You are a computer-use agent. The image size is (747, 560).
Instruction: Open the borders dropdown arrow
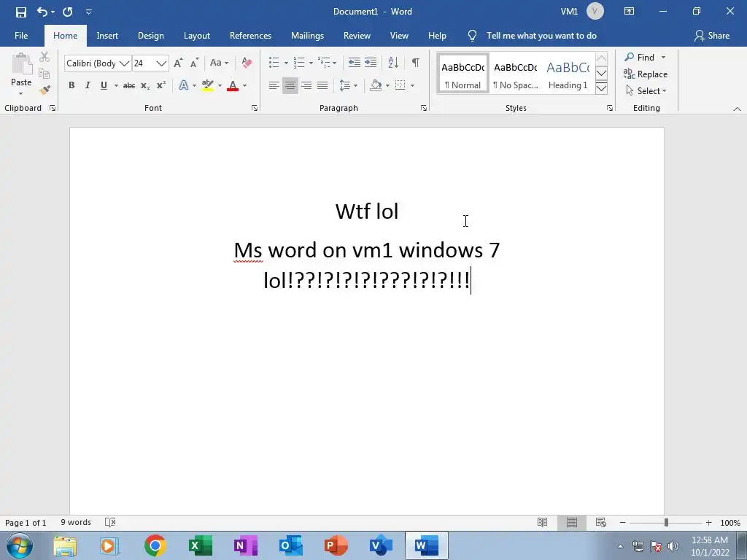click(413, 86)
